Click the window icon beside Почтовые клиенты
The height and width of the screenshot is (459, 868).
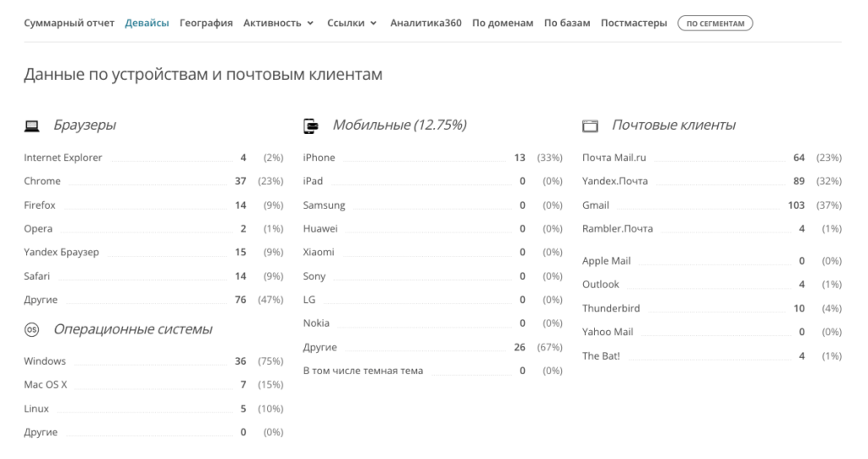[590, 126]
